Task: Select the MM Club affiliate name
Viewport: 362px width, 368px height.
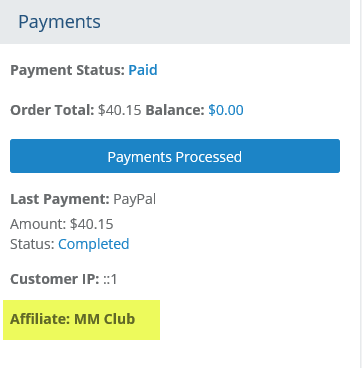Action: (104, 319)
